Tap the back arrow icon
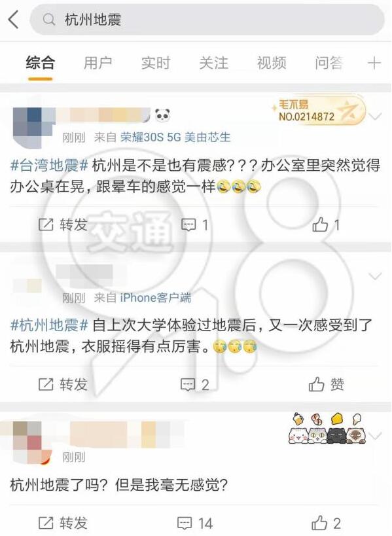The width and height of the screenshot is (392, 536). click(x=13, y=20)
